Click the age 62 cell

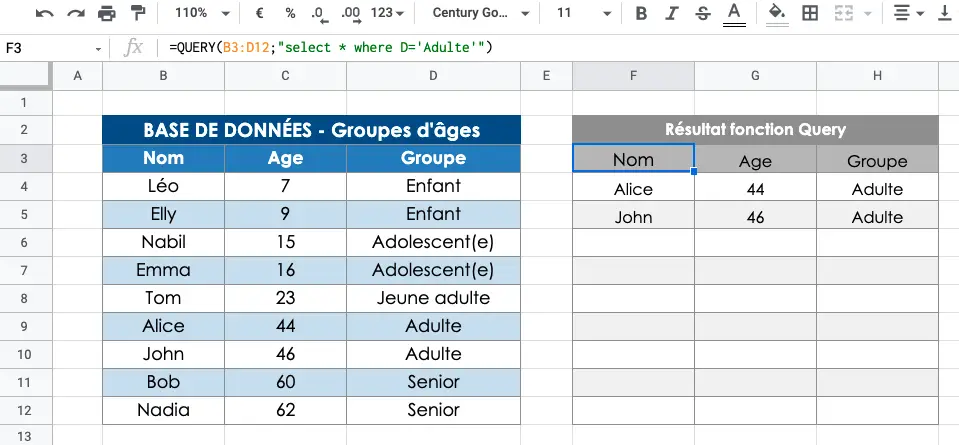[x=285, y=410]
